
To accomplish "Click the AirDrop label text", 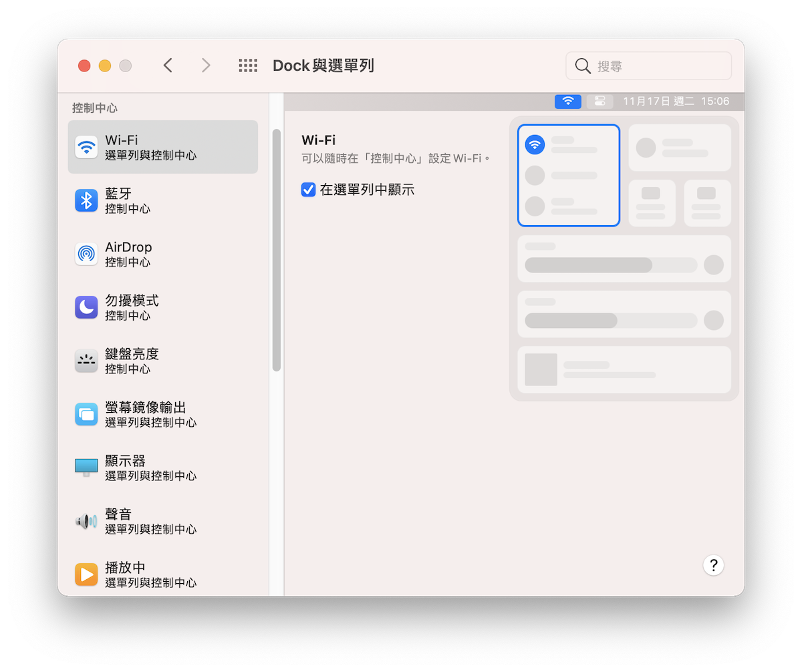I will (x=128, y=247).
